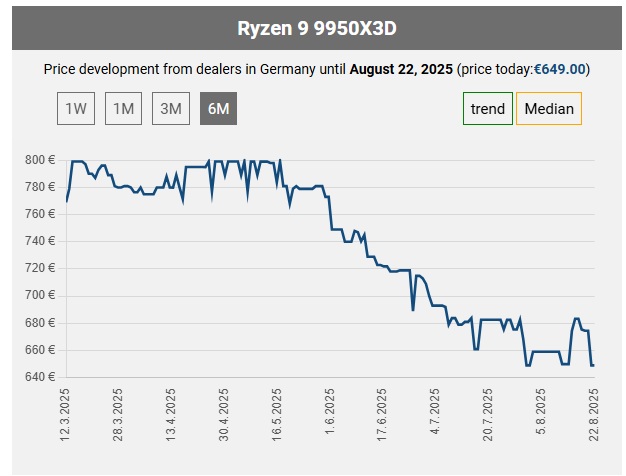Click the 12.3.2025 date label
626x476 pixels.
point(65,415)
